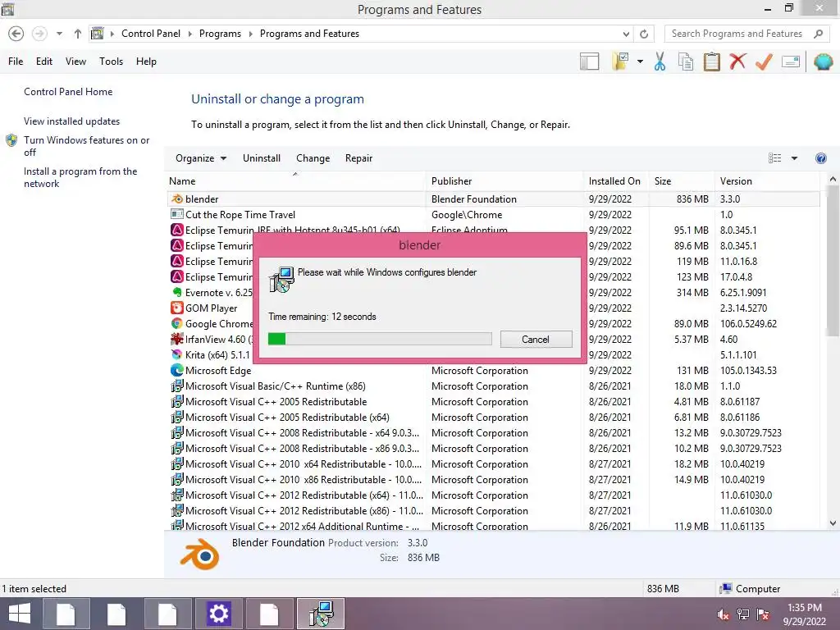Cancel the blender configuration dialog
The width and height of the screenshot is (840, 630).
tap(536, 339)
